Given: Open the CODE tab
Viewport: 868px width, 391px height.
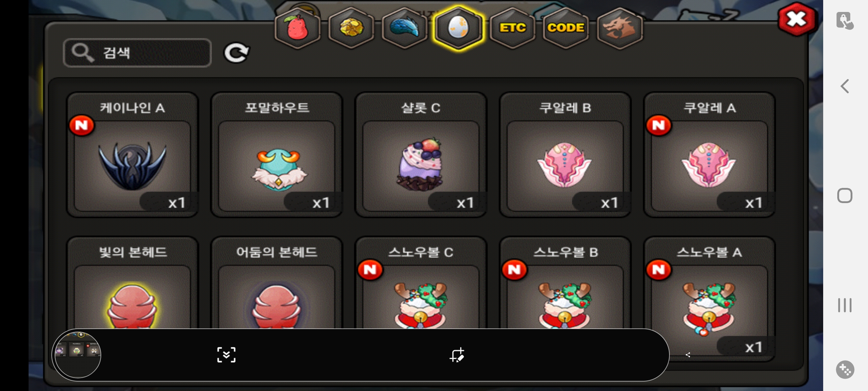Looking at the screenshot, I should coord(566,28).
